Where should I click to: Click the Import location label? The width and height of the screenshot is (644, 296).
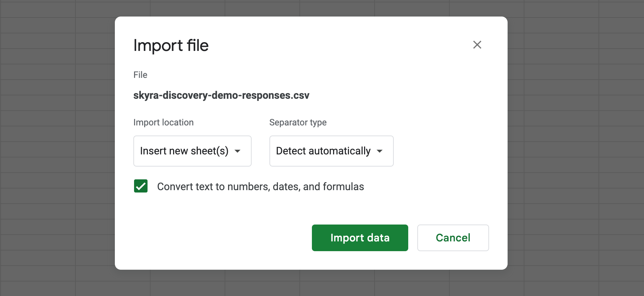163,122
